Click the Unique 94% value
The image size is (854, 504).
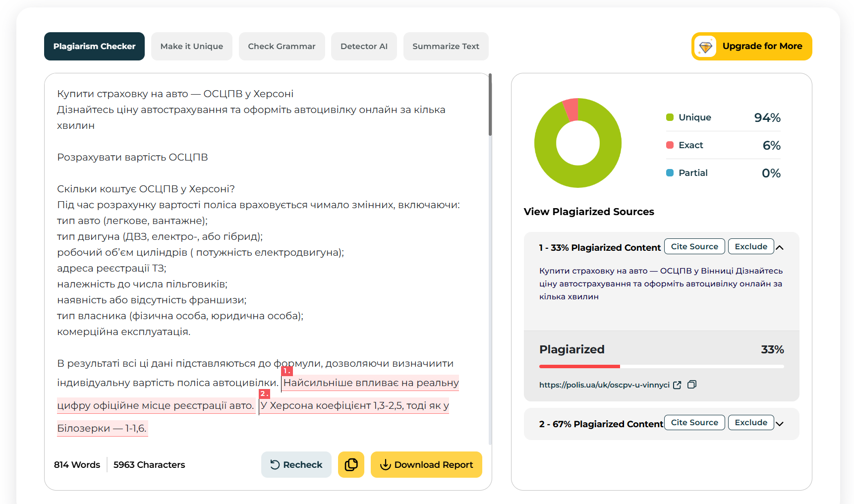767,117
